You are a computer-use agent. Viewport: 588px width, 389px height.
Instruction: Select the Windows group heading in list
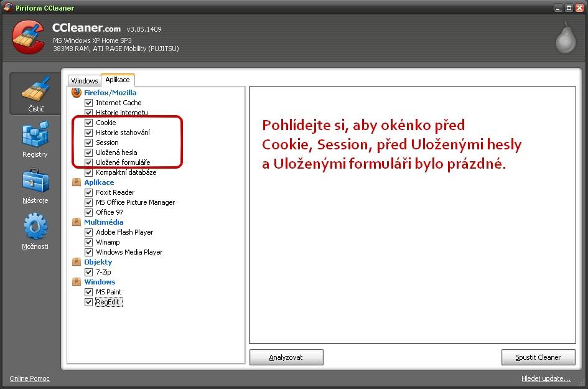pyautogui.click(x=100, y=282)
